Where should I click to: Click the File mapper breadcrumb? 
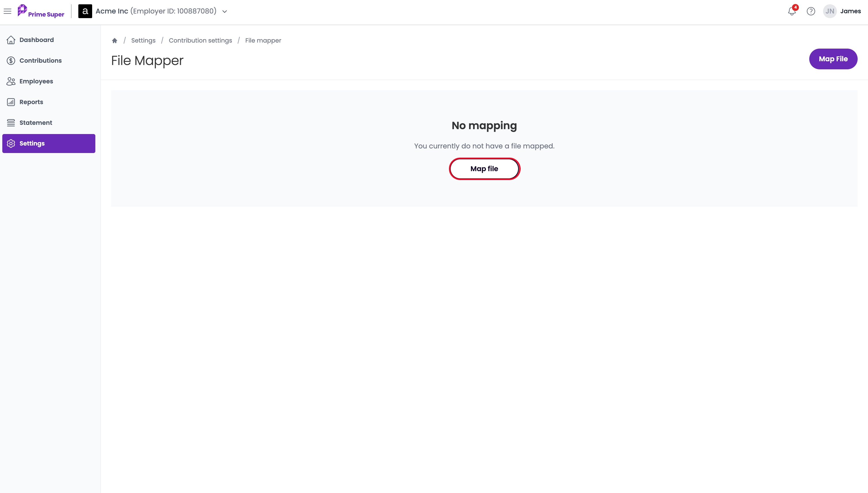point(263,41)
